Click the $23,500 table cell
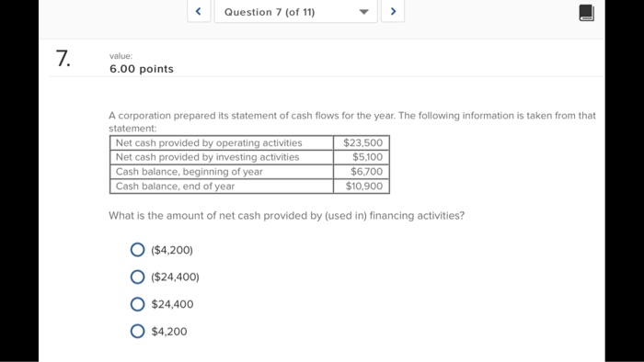This screenshot has width=644, height=362. 362,142
